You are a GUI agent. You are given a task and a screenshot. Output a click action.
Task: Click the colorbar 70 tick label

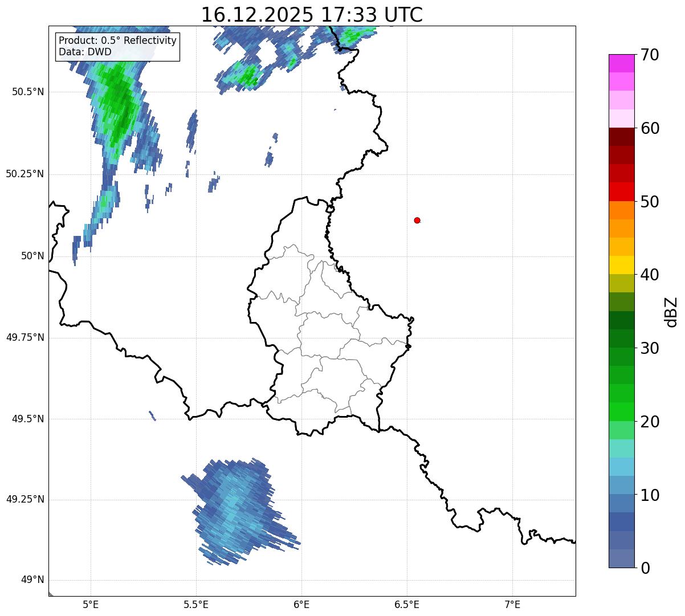coord(649,55)
